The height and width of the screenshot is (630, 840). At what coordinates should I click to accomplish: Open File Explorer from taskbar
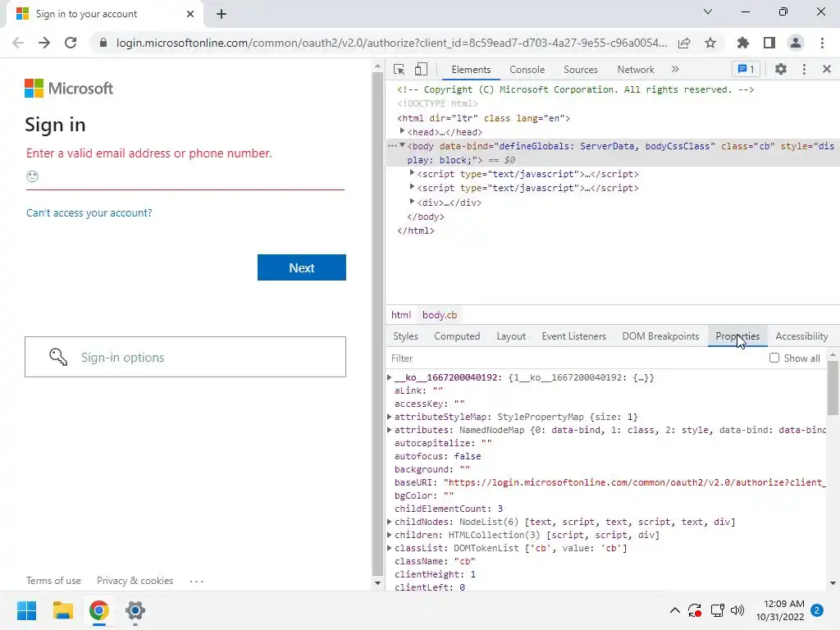(62, 610)
